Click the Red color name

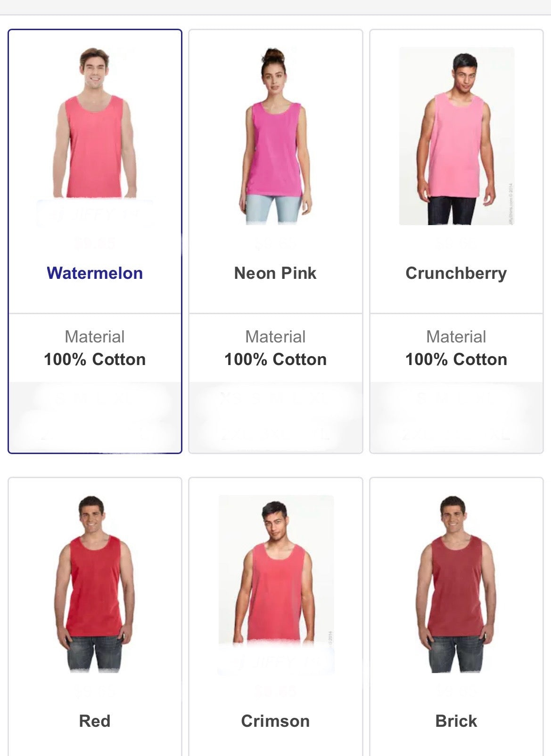(x=95, y=721)
